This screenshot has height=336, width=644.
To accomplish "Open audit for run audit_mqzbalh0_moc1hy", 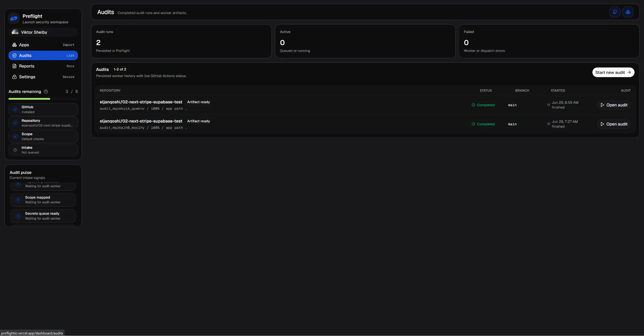I will [614, 124].
